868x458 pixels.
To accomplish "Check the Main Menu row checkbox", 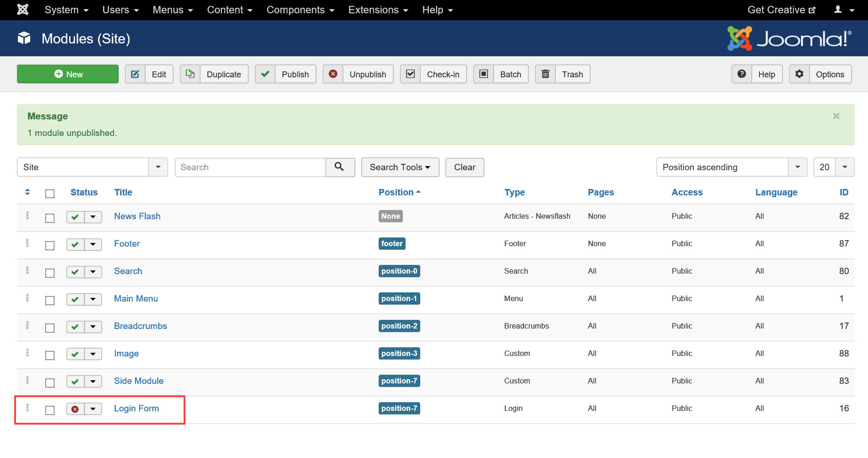I will [x=50, y=301].
